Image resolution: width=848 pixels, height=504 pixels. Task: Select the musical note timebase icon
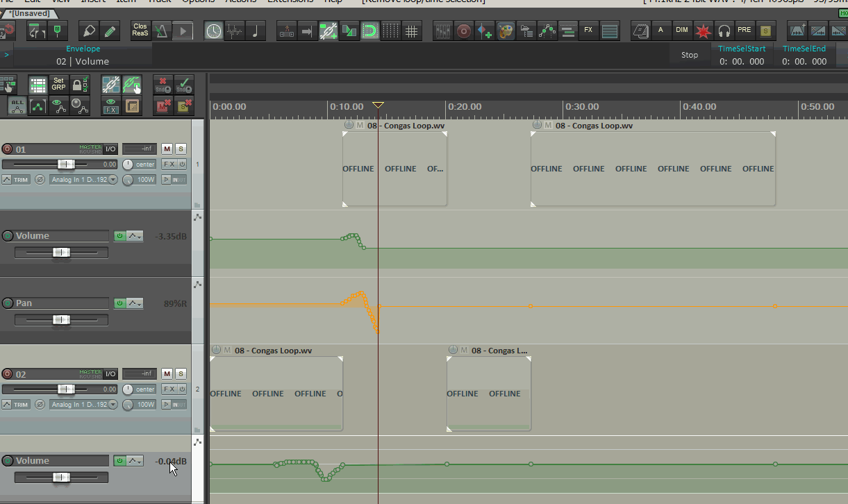[256, 31]
